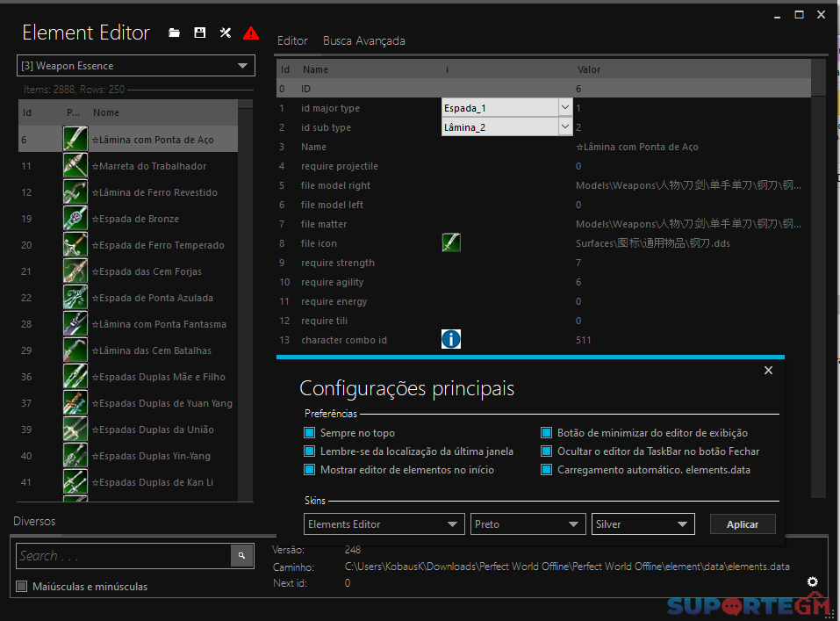This screenshot has width=840, height=621.
Task: Sort list by Id column header
Action: coord(27,112)
